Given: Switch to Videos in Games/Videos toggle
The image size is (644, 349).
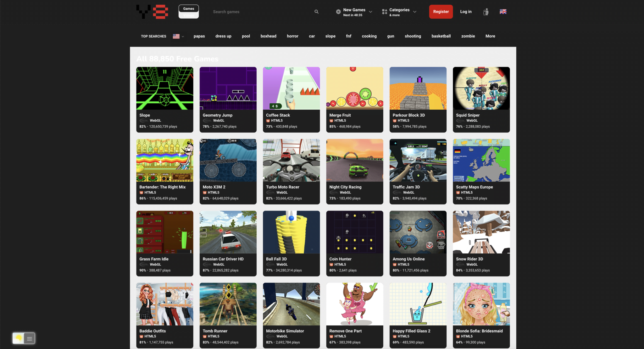Looking at the screenshot, I should (189, 15).
